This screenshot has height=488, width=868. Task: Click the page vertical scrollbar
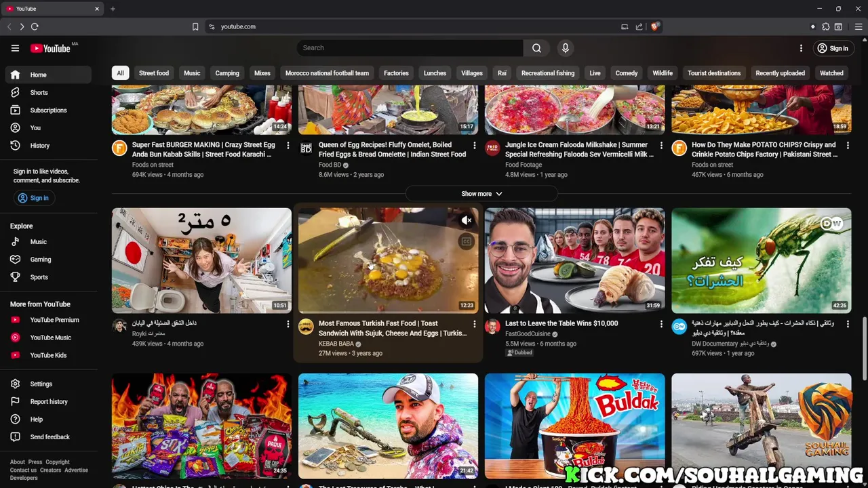(864, 349)
